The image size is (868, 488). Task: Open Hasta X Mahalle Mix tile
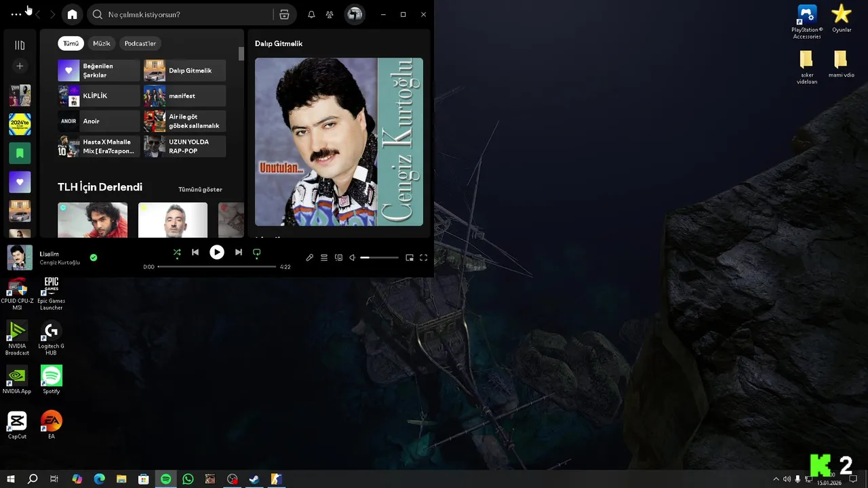pos(99,146)
